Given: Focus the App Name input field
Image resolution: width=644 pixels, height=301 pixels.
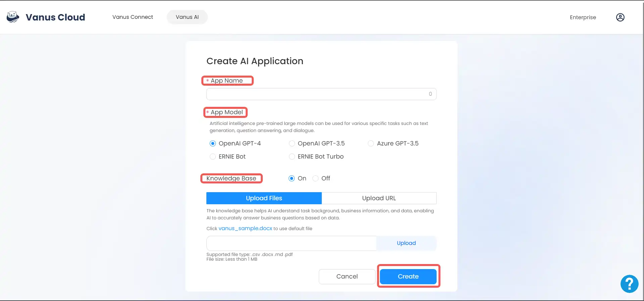Looking at the screenshot, I should (x=321, y=94).
